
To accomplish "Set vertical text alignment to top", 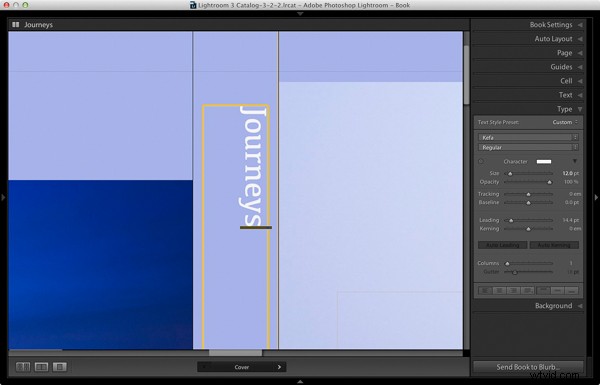I will (x=543, y=291).
